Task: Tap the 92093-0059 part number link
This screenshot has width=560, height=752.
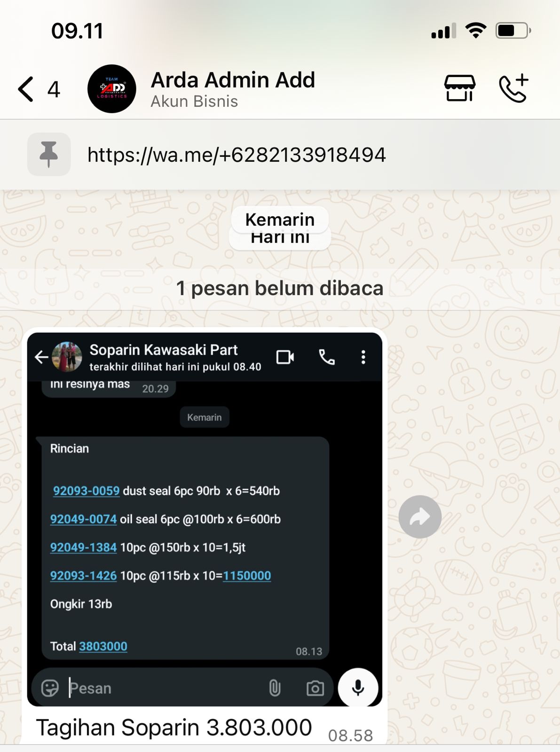Action: 86,491
